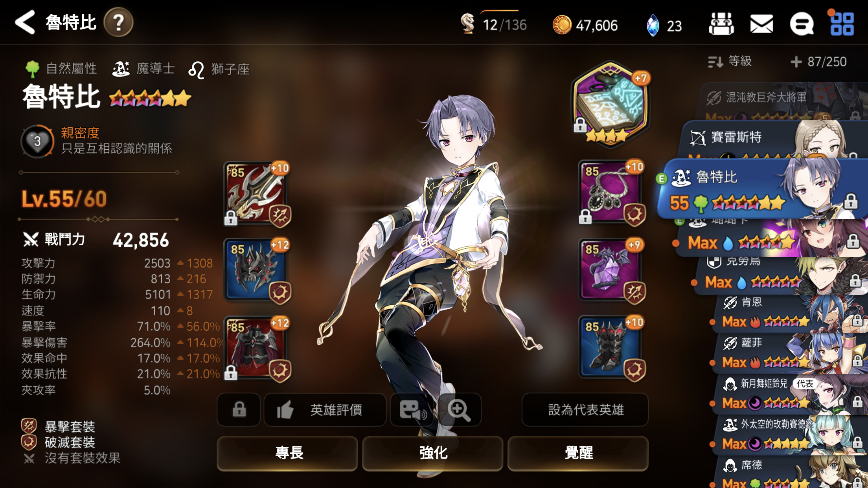This screenshot has width=868, height=488.
Task: Open the 等級 sort dropdown
Action: (730, 61)
